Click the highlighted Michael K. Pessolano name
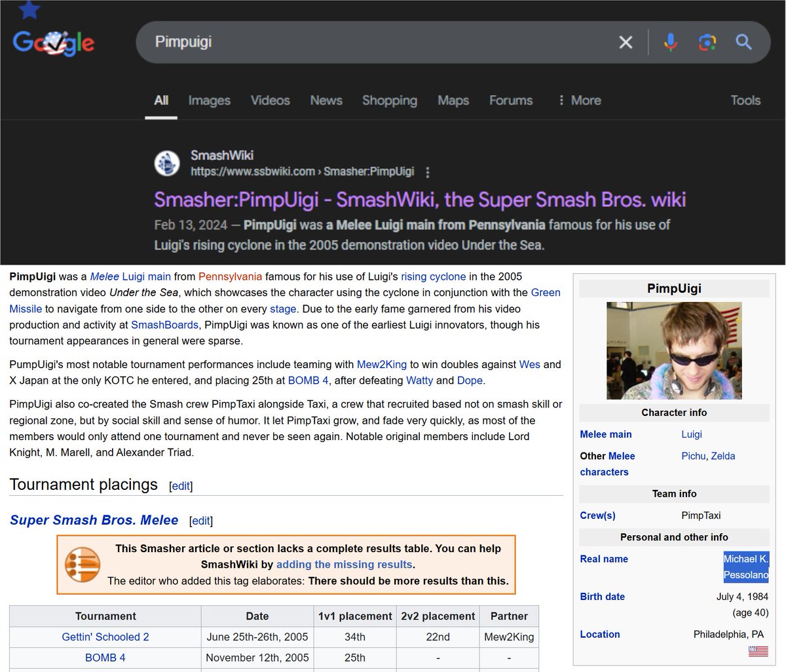This screenshot has height=672, width=786. coord(746,567)
